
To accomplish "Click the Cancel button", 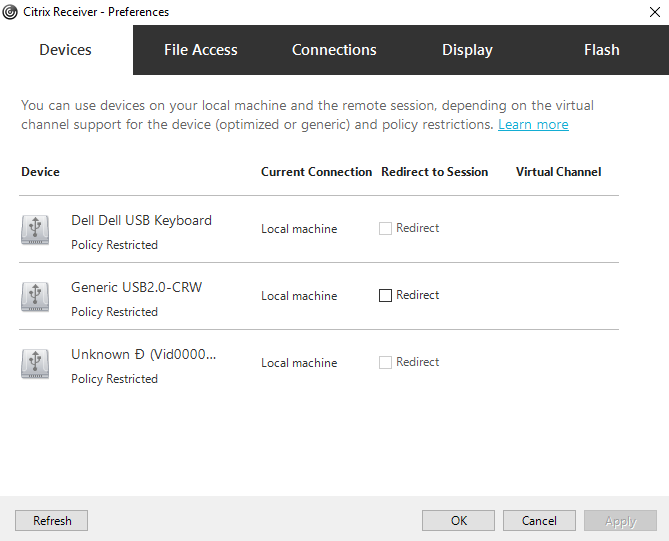I will (x=539, y=521).
